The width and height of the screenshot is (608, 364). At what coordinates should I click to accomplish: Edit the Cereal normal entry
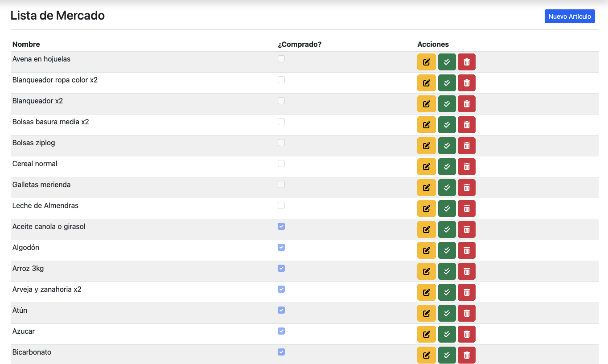(x=426, y=167)
